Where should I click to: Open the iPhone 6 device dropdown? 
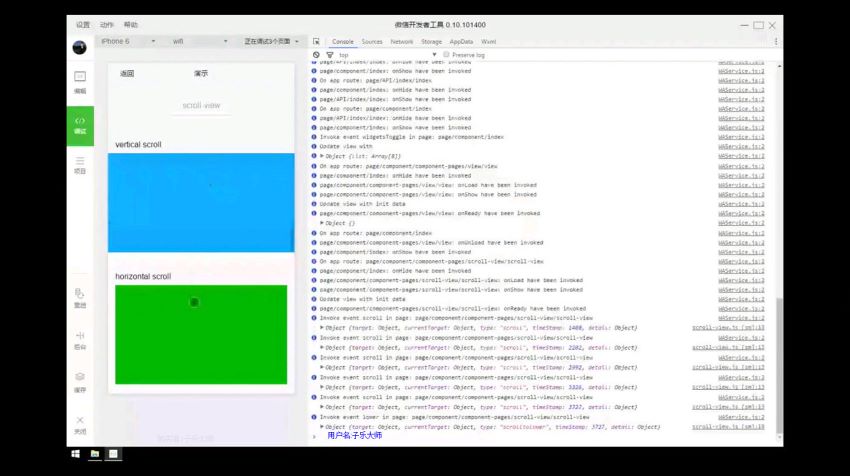[127, 41]
